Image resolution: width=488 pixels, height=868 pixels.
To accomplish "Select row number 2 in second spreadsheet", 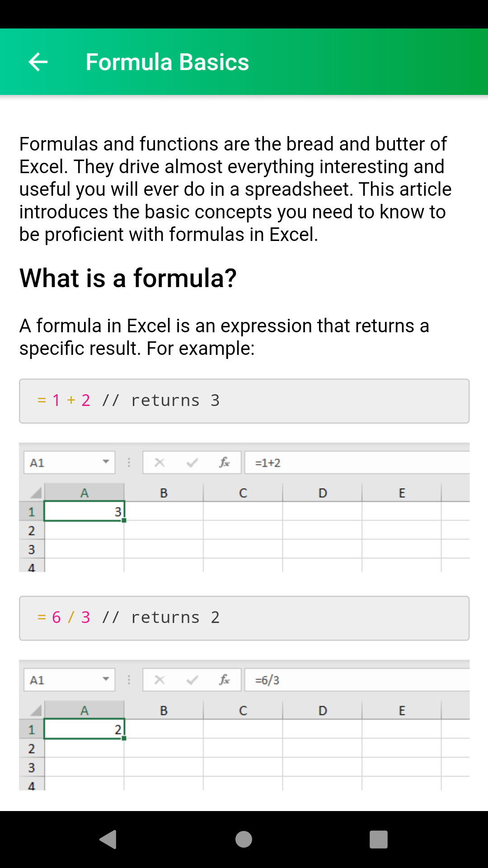I will (31, 749).
